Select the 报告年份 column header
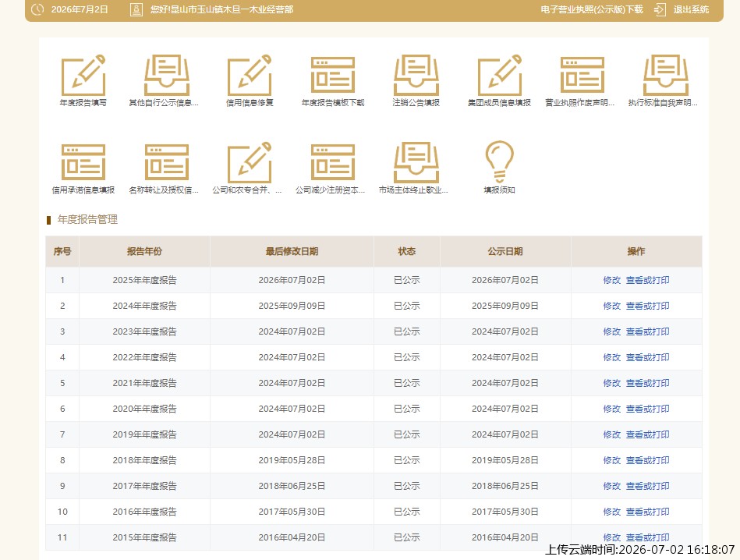The image size is (740, 560). tap(144, 251)
